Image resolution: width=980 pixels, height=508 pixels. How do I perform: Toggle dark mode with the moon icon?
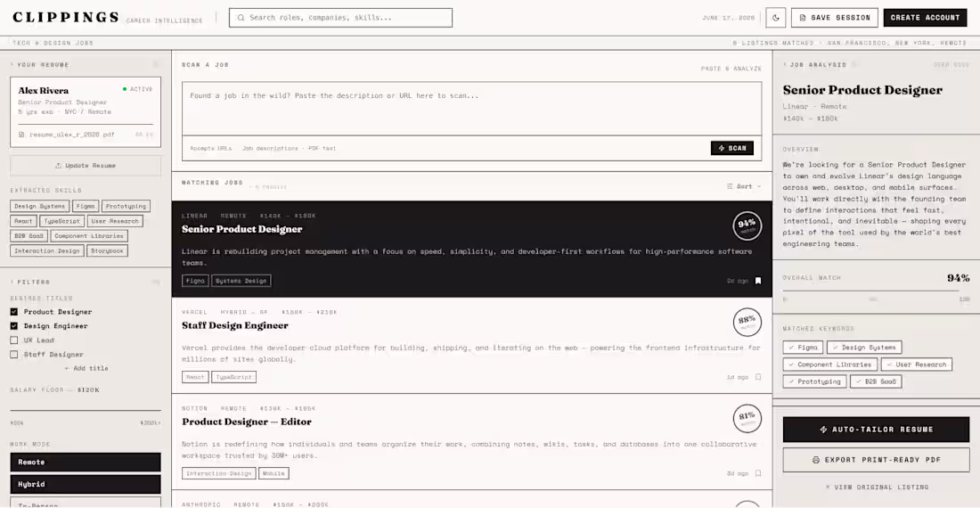(776, 18)
